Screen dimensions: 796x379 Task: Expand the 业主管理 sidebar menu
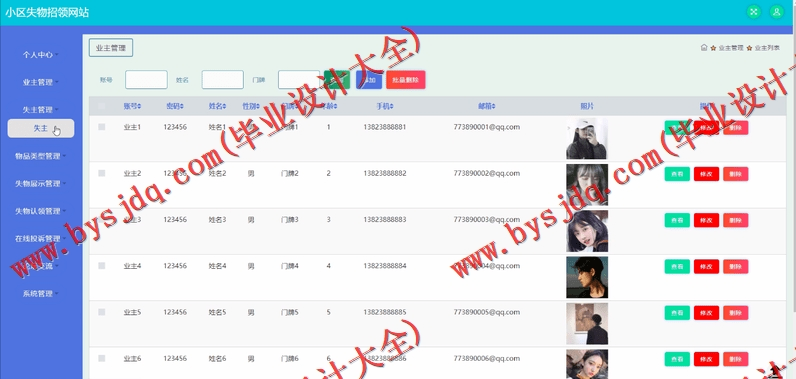tap(41, 82)
